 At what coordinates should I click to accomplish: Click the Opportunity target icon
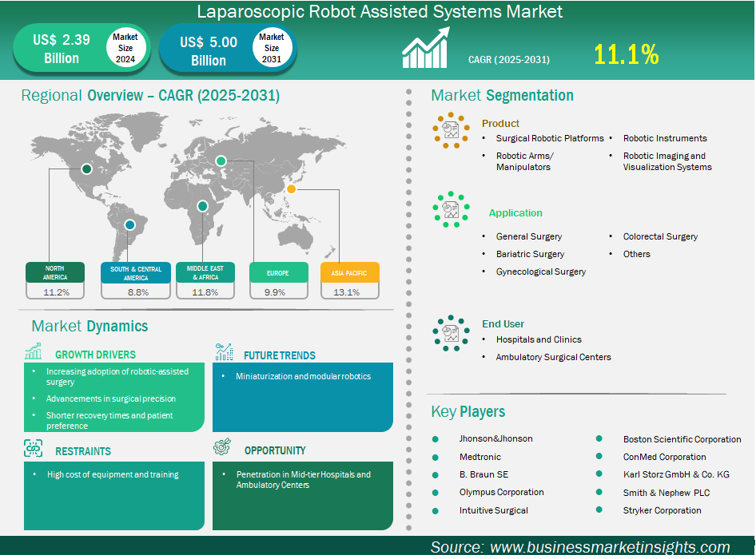pyautogui.click(x=223, y=448)
